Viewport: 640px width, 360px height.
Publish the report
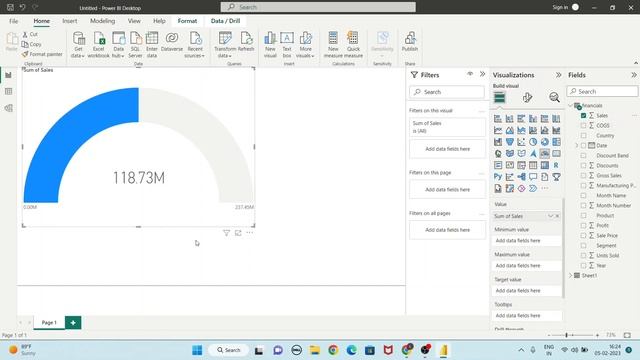tap(410, 42)
